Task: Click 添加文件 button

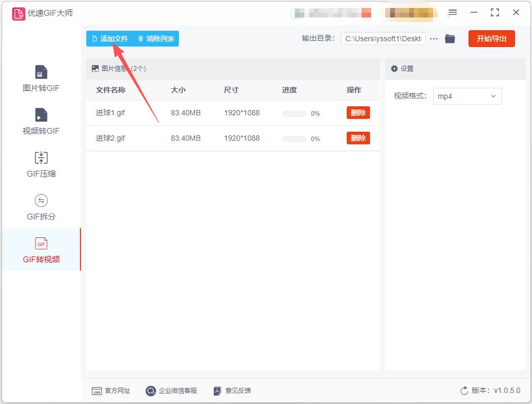Action: [110, 39]
